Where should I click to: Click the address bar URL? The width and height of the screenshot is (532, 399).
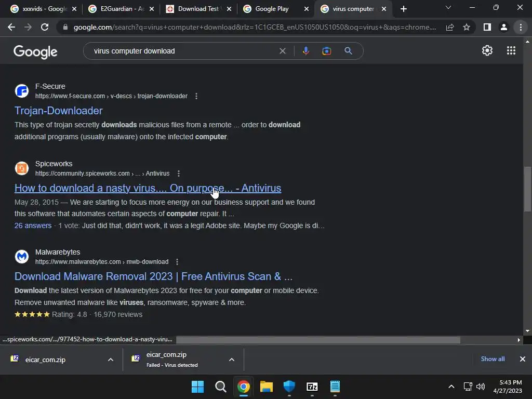pos(255,27)
